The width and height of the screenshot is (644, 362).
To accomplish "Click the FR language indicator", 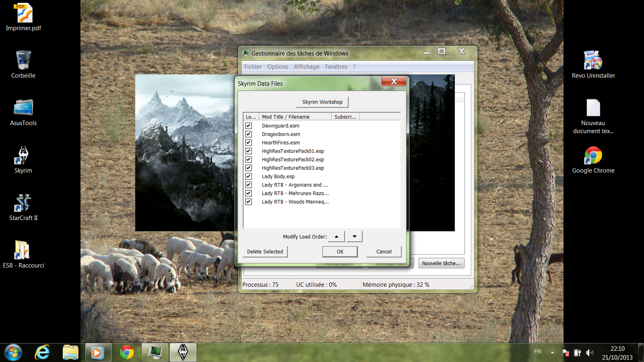I will click(538, 352).
